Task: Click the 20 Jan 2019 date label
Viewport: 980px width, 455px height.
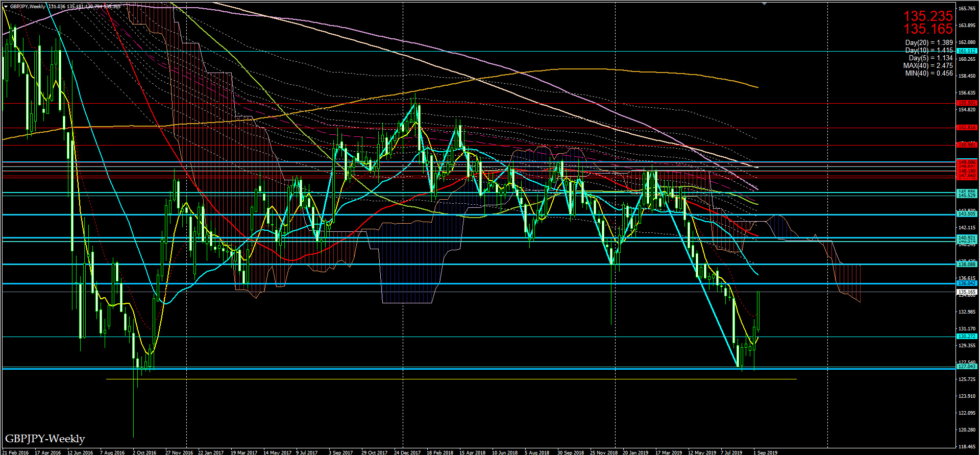Action: 635,452
